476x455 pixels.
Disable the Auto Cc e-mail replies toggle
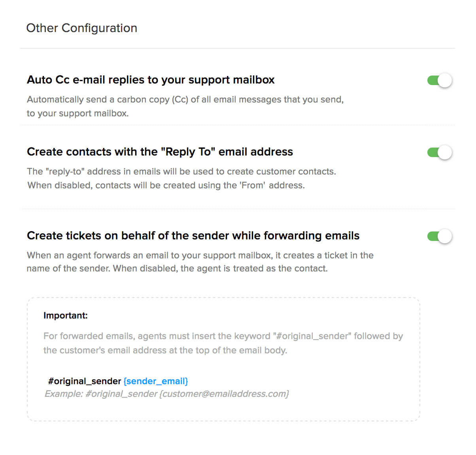click(x=439, y=80)
